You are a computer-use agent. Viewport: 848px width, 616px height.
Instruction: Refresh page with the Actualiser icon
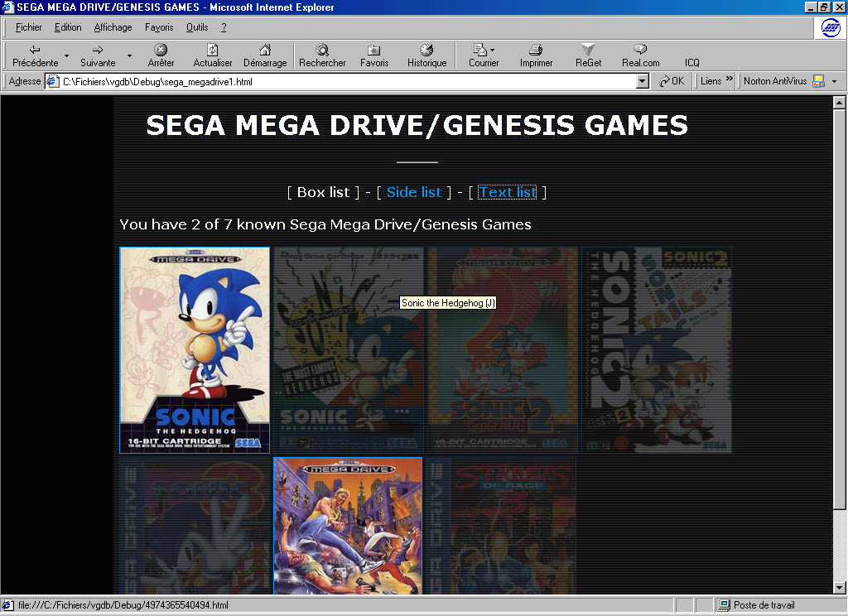(213, 49)
